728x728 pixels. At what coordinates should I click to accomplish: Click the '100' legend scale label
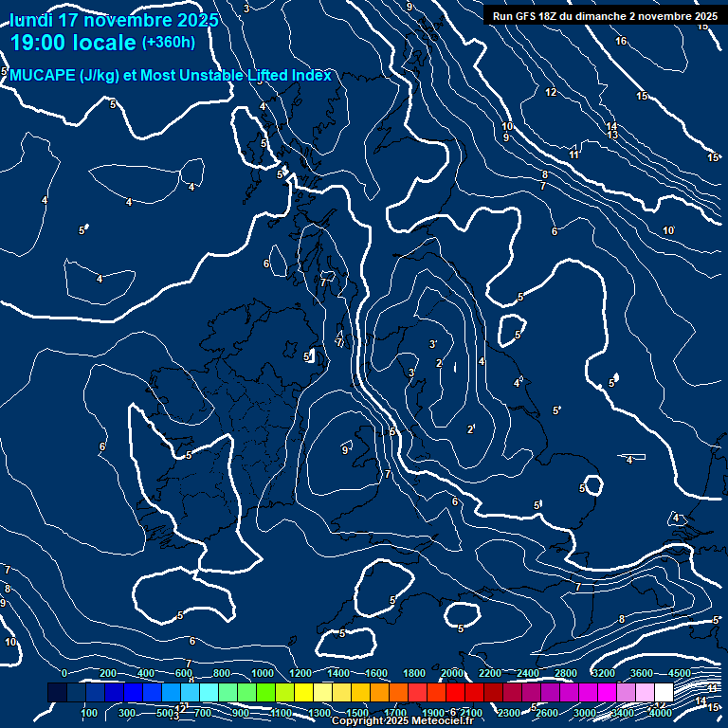pyautogui.click(x=89, y=713)
